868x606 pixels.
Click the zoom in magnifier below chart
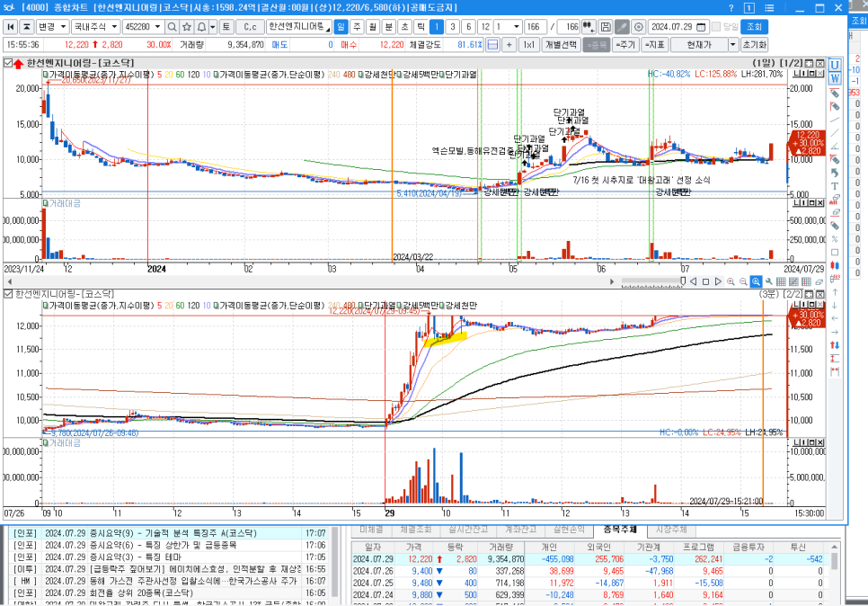pos(730,281)
